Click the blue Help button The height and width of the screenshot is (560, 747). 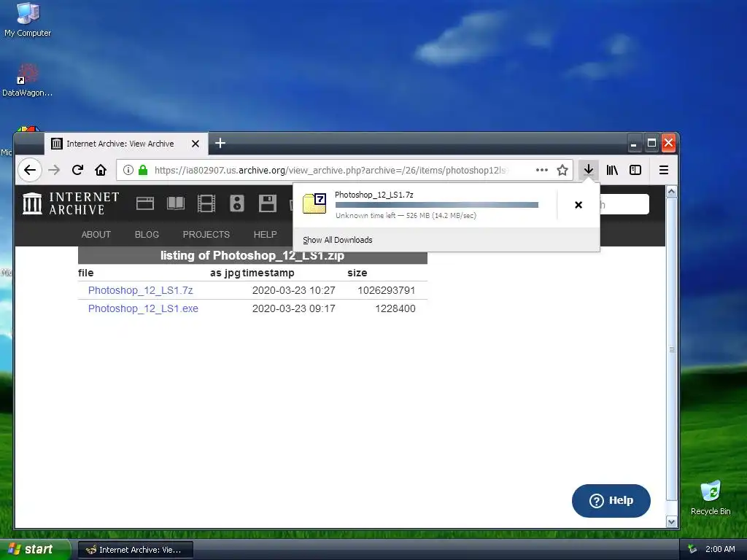pyautogui.click(x=611, y=500)
